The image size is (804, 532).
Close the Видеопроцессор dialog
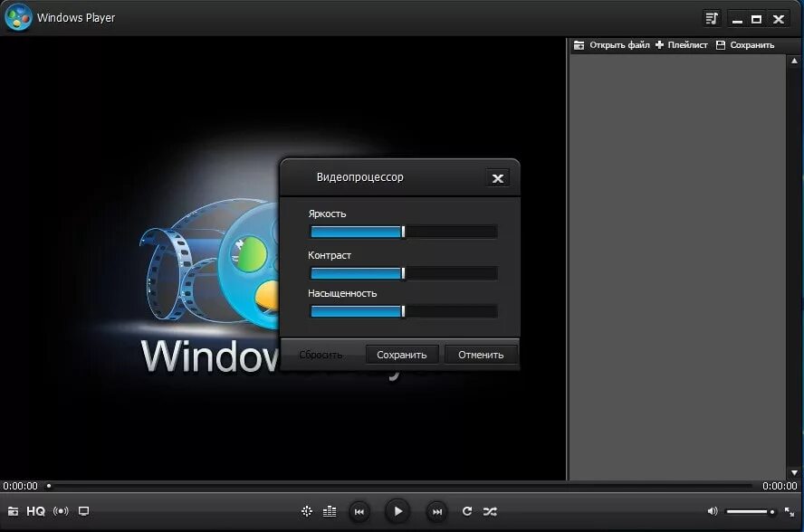pos(497,178)
